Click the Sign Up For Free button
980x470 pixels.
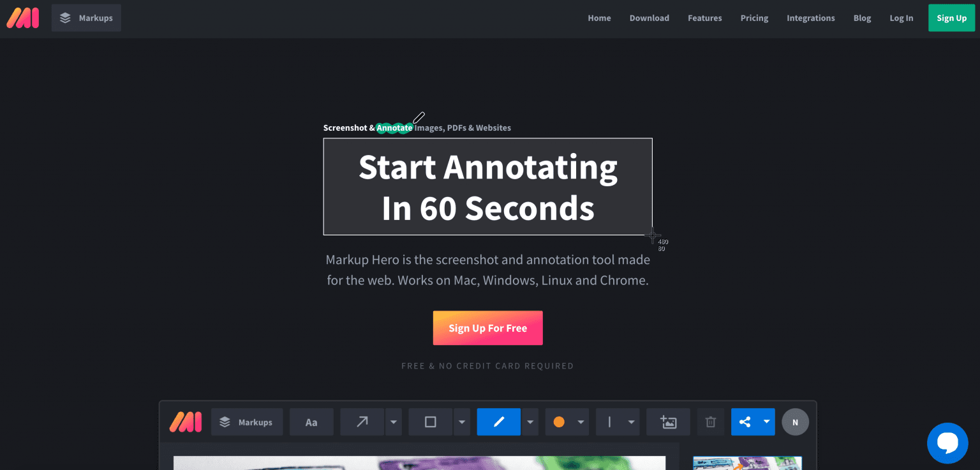pos(487,328)
